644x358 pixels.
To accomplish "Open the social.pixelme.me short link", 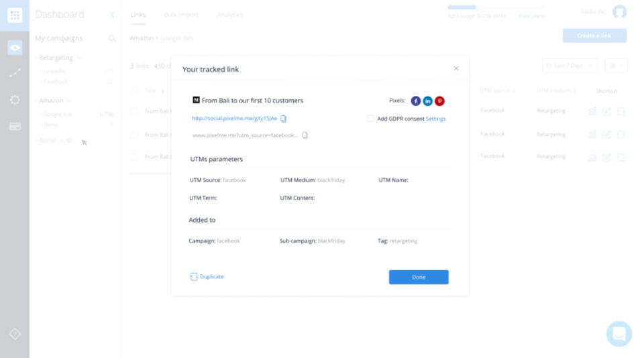I will point(235,118).
